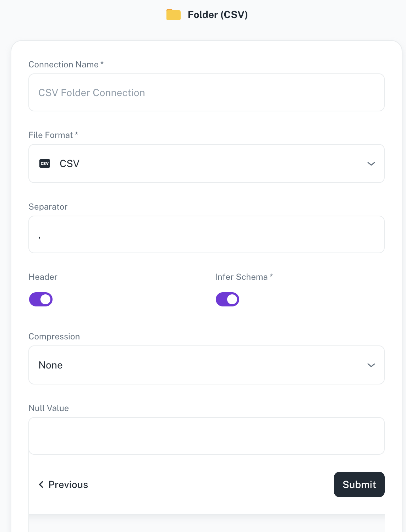The image size is (406, 532).
Task: Expand File Format using its chevron arrow
Action: (x=371, y=164)
